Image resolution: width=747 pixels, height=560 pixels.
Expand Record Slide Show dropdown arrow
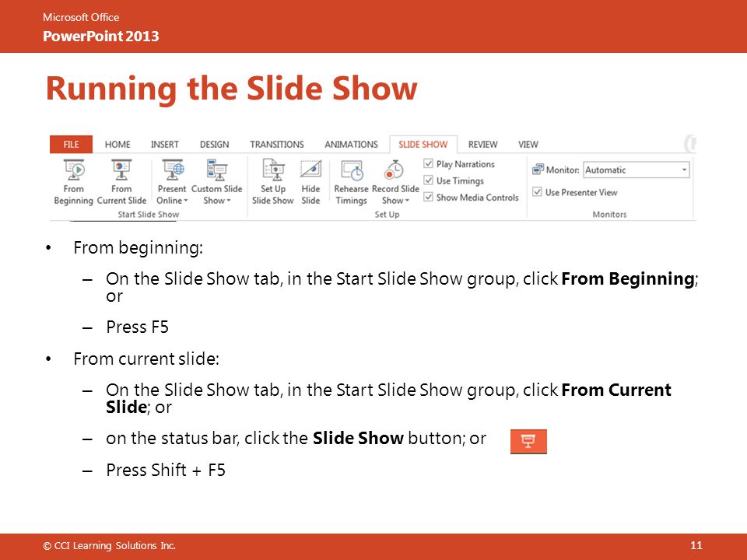point(407,201)
